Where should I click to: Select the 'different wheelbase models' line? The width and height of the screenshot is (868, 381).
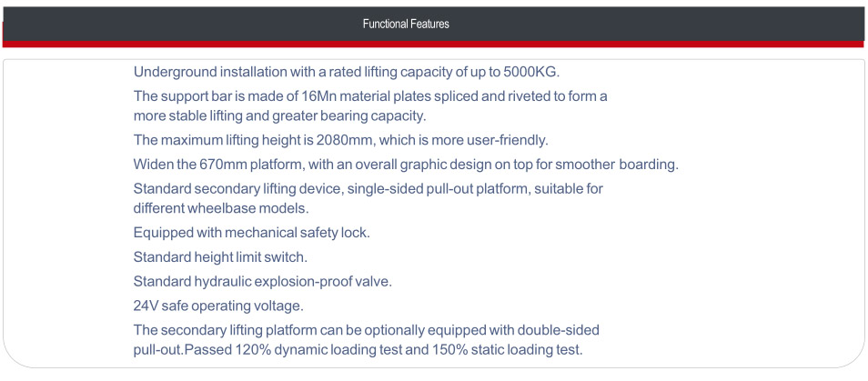tap(221, 208)
